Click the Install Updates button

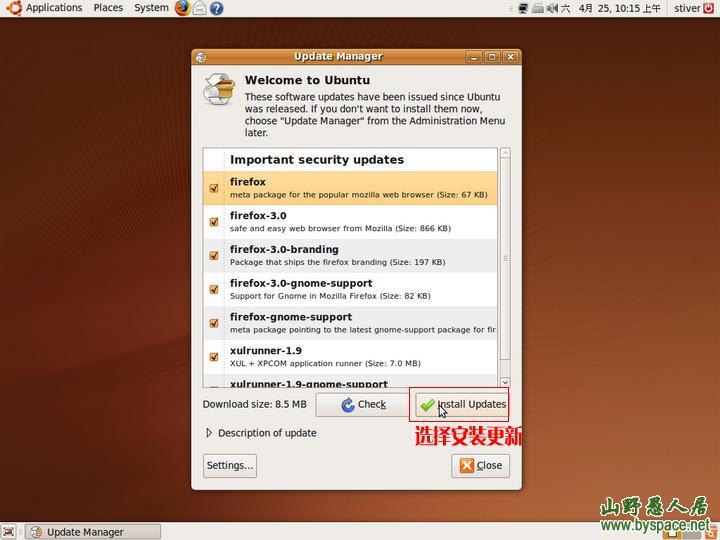click(x=462, y=405)
